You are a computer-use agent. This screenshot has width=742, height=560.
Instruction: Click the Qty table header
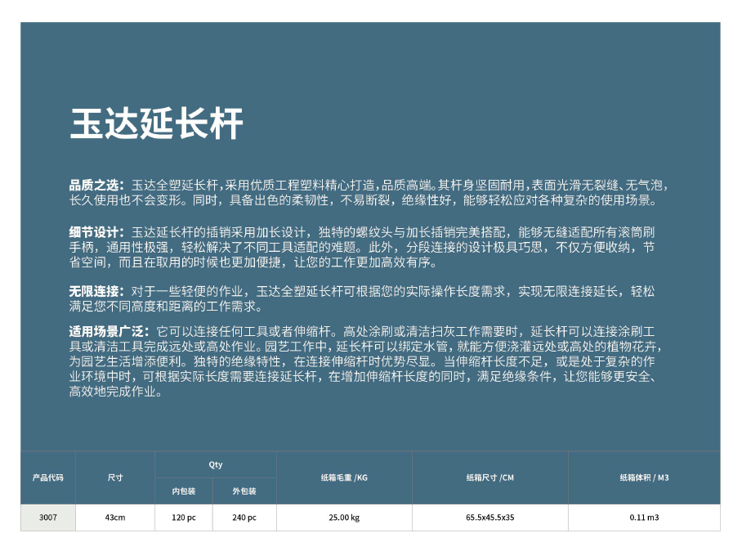pyautogui.click(x=216, y=464)
